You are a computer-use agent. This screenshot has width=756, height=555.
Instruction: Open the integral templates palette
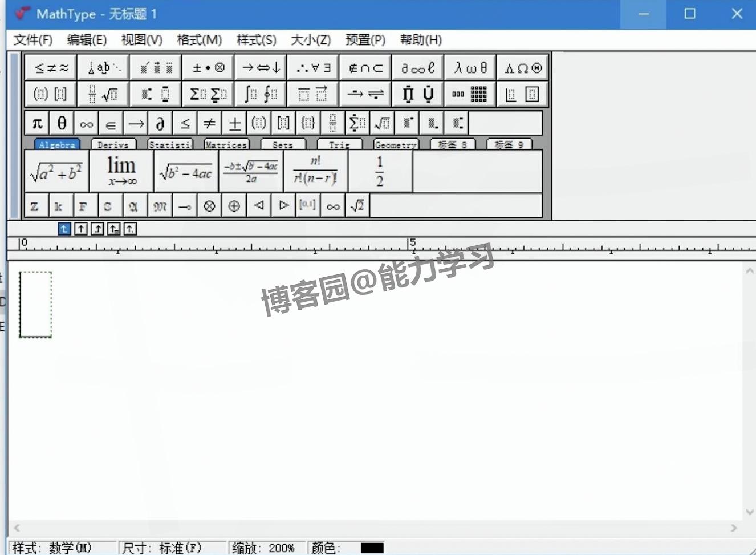click(x=261, y=94)
